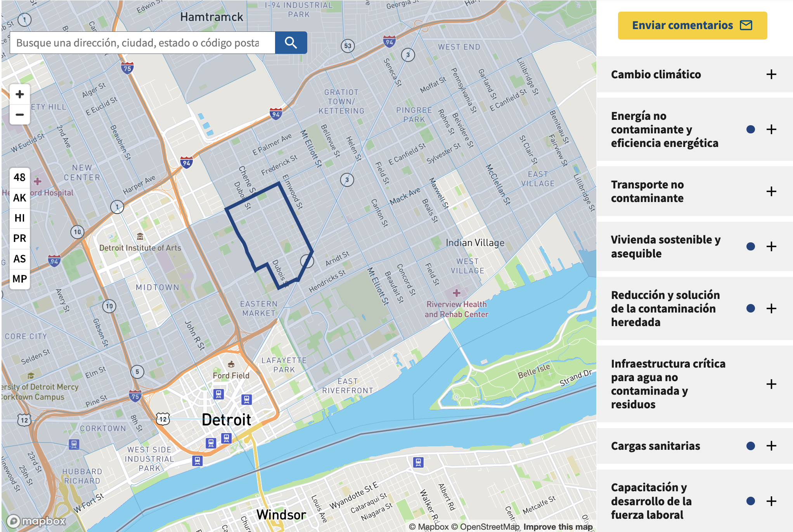
Task: Click the Detroit Institute of Arts museum icon
Action: click(140, 237)
